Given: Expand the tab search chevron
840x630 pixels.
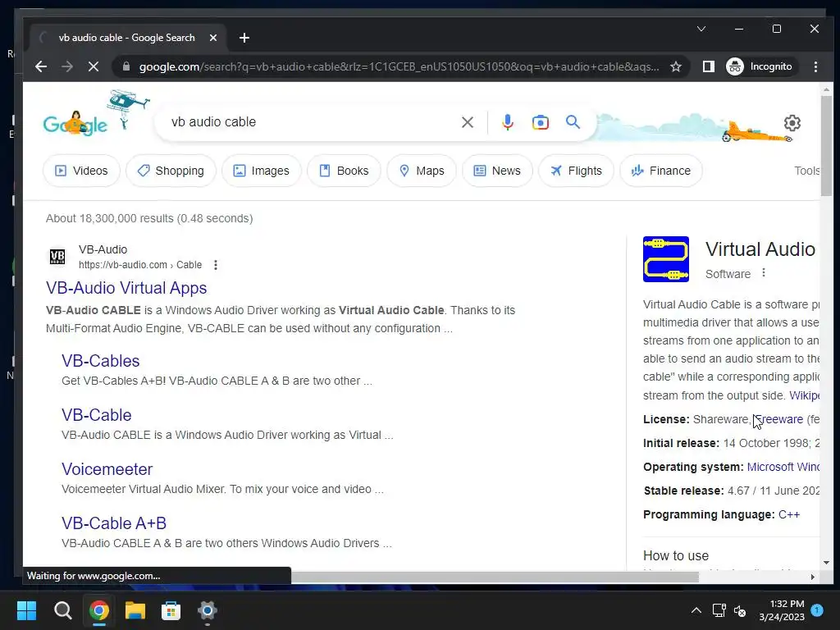Looking at the screenshot, I should (x=701, y=29).
